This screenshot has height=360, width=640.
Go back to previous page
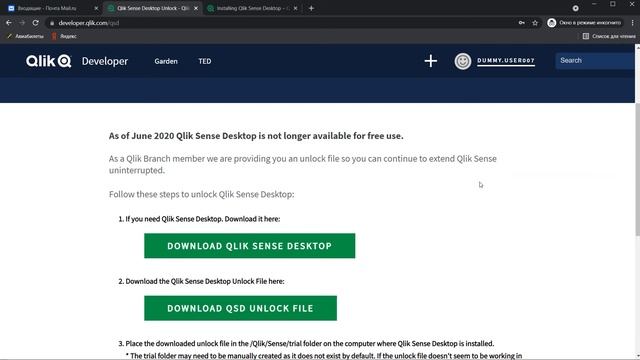(x=9, y=23)
